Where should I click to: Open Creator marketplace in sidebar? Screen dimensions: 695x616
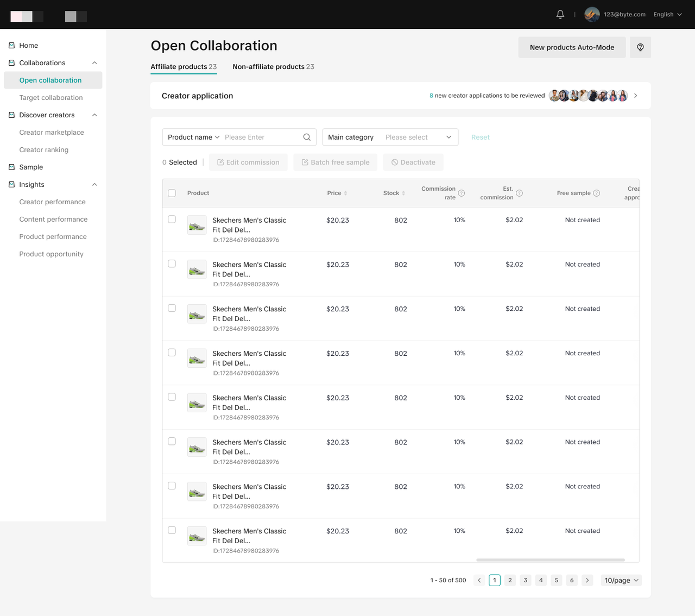point(52,133)
